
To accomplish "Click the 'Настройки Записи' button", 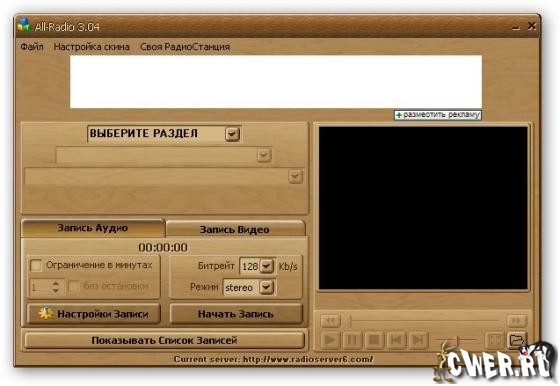I will (94, 314).
